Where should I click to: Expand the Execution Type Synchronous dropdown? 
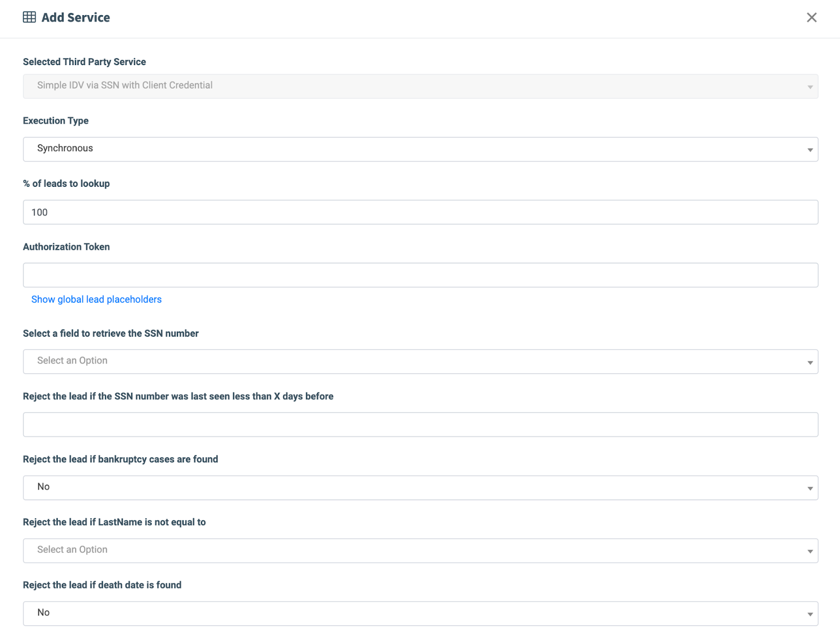[x=420, y=149]
